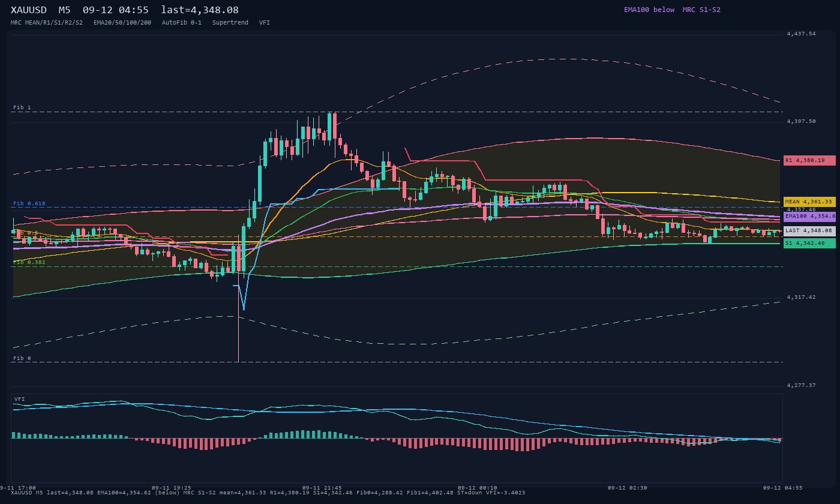Click the Fib 0 level label
The width and height of the screenshot is (840, 504).
(22, 358)
